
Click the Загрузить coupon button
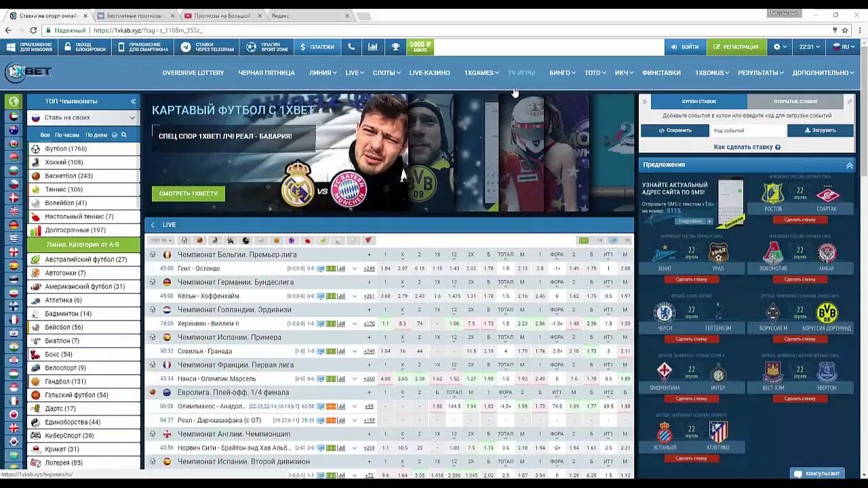[x=821, y=130]
